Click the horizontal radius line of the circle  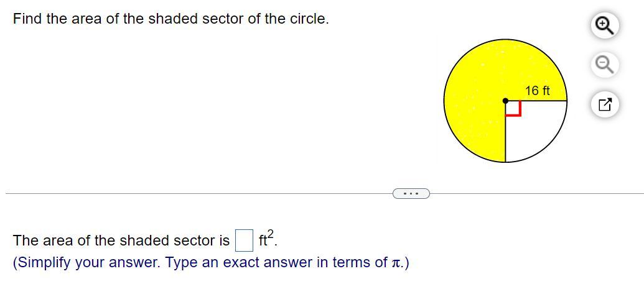[x=541, y=100]
